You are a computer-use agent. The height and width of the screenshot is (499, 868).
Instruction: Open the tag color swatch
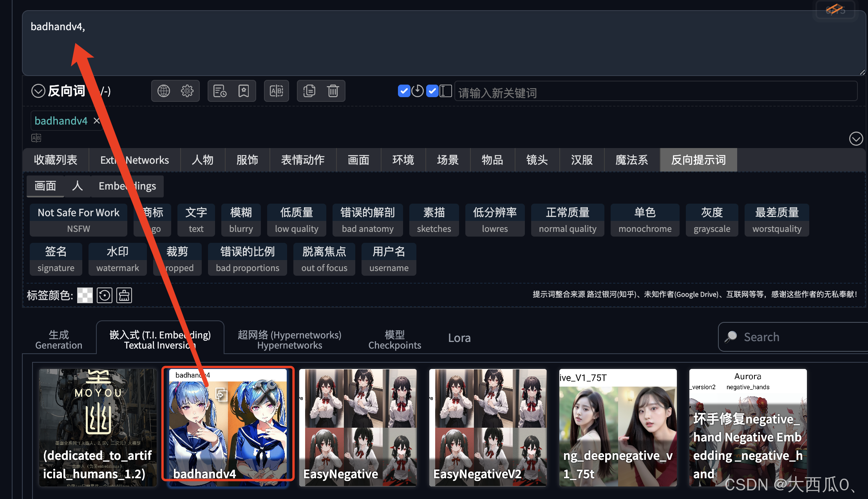coord(85,295)
